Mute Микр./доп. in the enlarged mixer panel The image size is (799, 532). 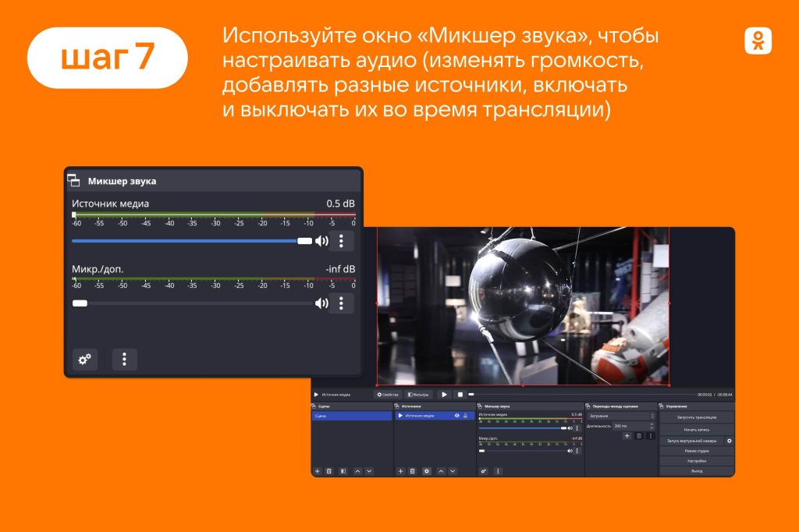tap(321, 303)
